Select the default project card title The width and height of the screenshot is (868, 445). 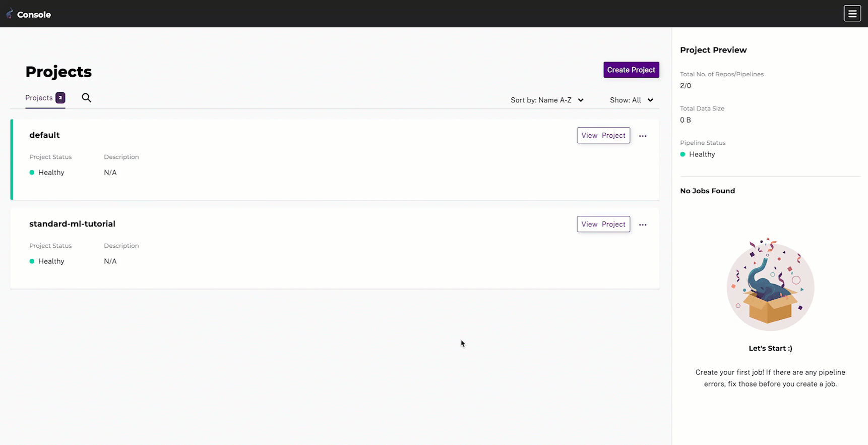(44, 135)
